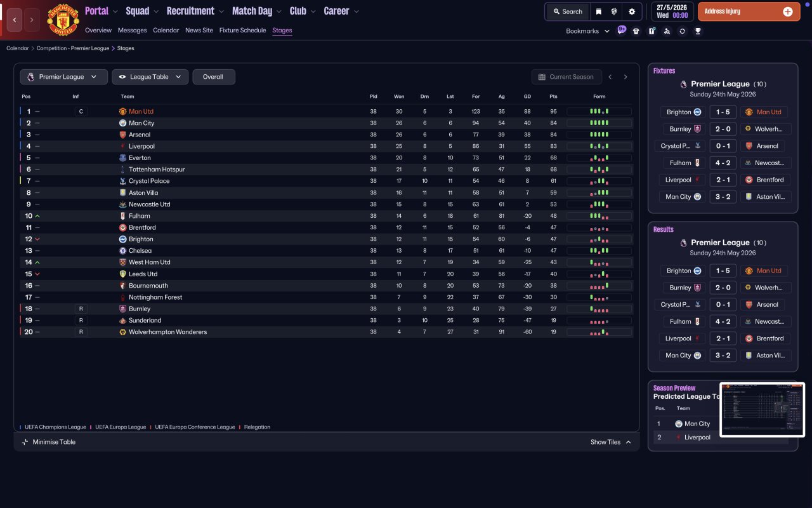The width and height of the screenshot is (812, 508).
Task: Open the Fixture Schedule tab
Action: (x=243, y=30)
